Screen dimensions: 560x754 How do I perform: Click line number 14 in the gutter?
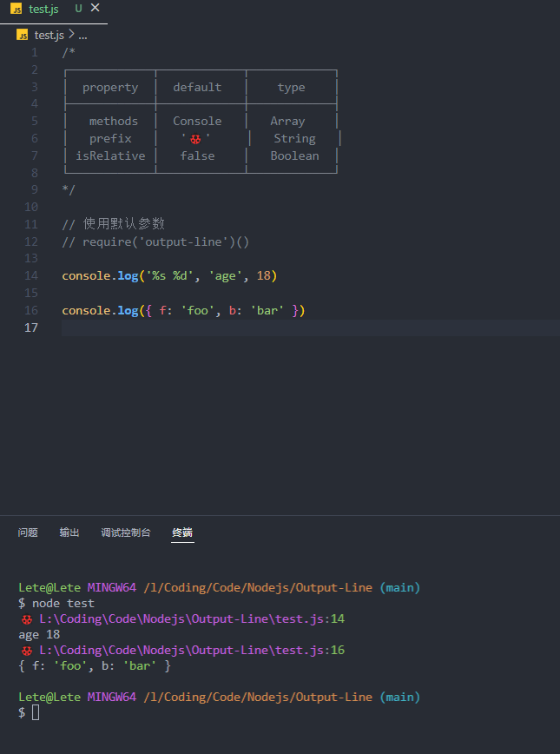point(31,275)
